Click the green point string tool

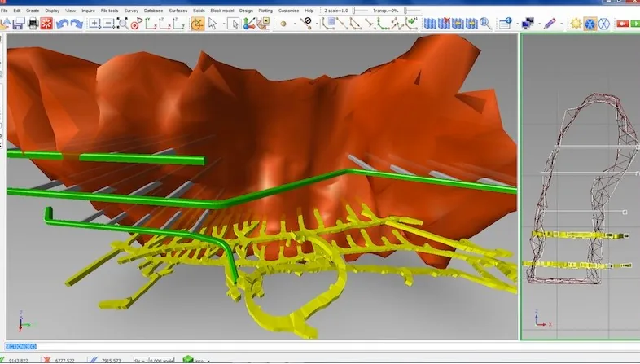pos(384,24)
